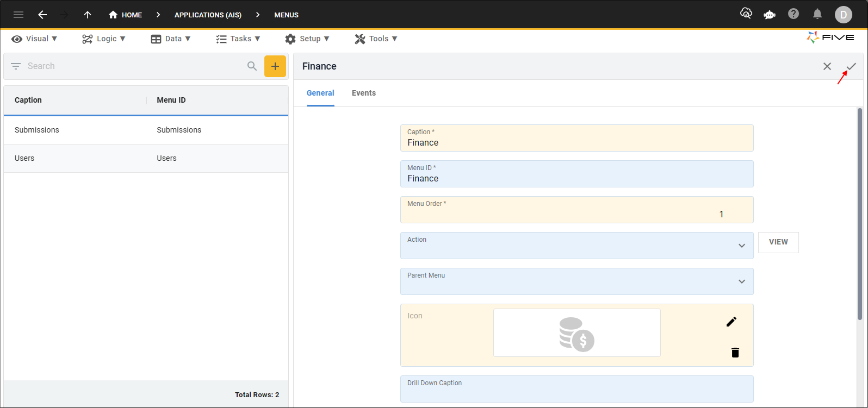Open the Tools menu
This screenshot has width=868, height=408.
coord(376,39)
